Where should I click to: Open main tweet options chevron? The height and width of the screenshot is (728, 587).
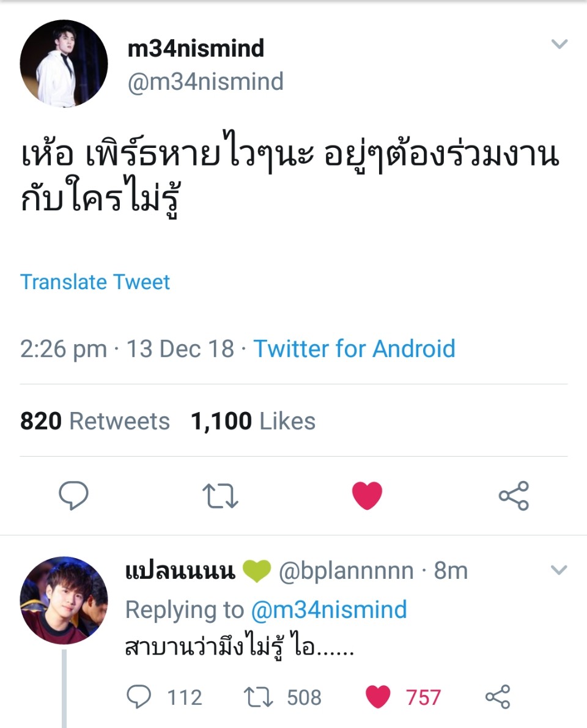[x=559, y=44]
